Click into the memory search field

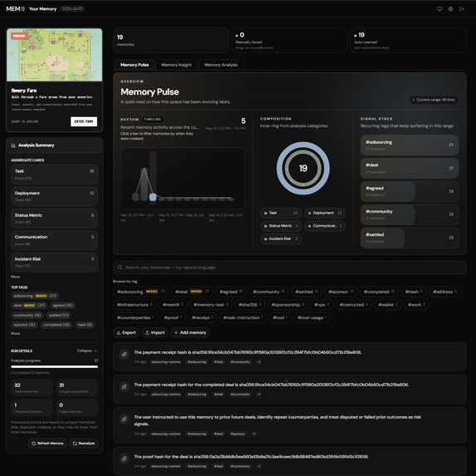[290, 267]
